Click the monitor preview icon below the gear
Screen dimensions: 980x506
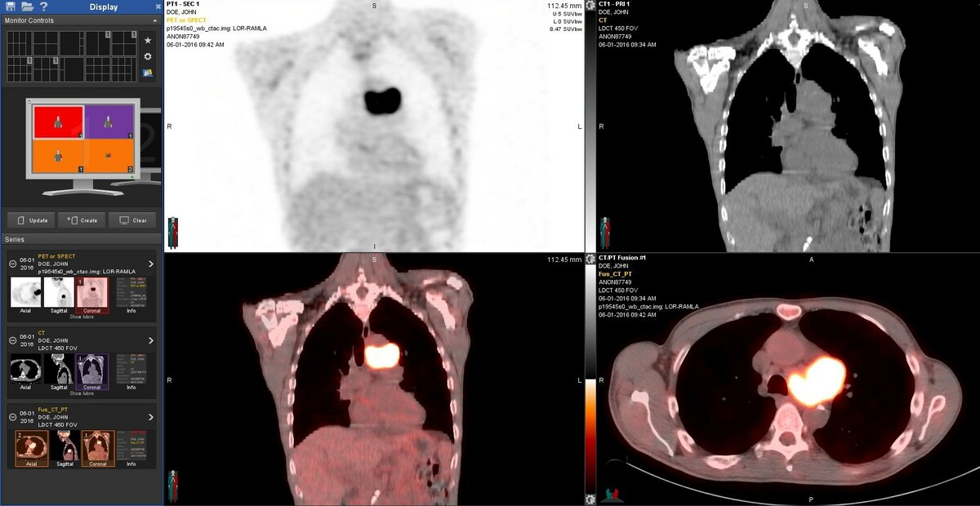(148, 73)
